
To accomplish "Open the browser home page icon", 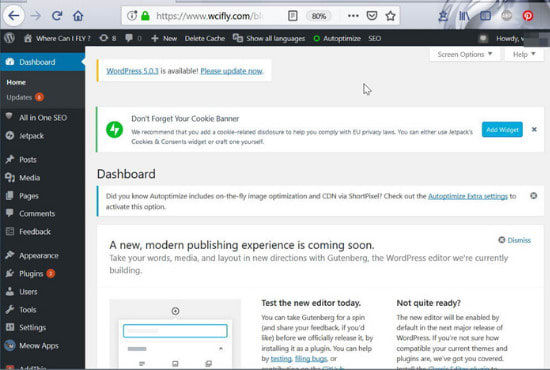I will click(x=78, y=16).
